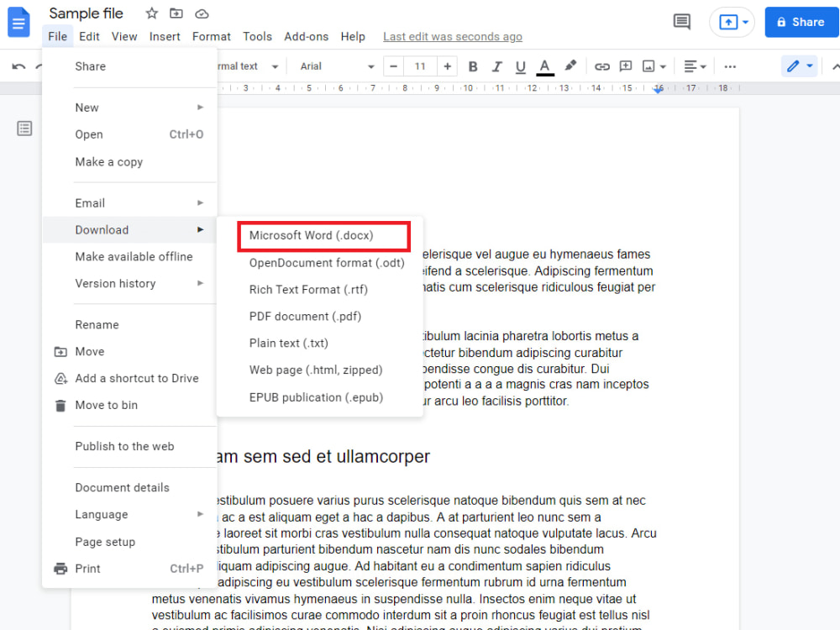Show the document outline icon
Image resolution: width=840 pixels, height=630 pixels.
pyautogui.click(x=24, y=129)
